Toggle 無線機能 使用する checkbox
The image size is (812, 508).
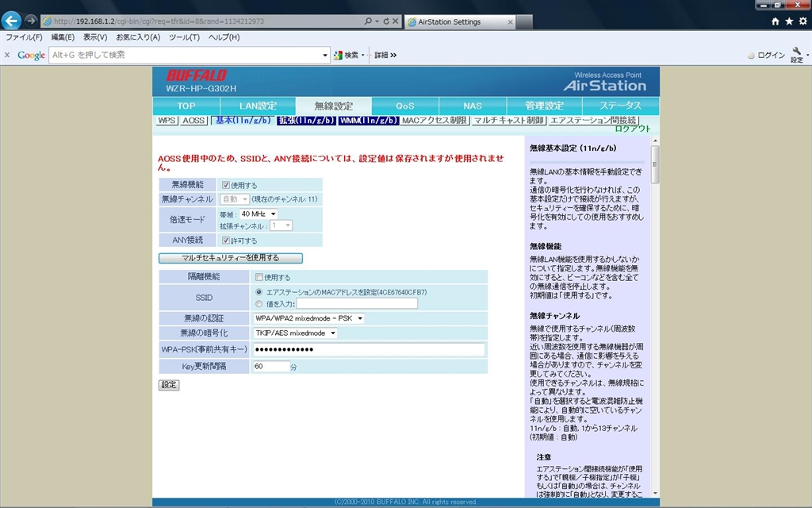tap(226, 185)
